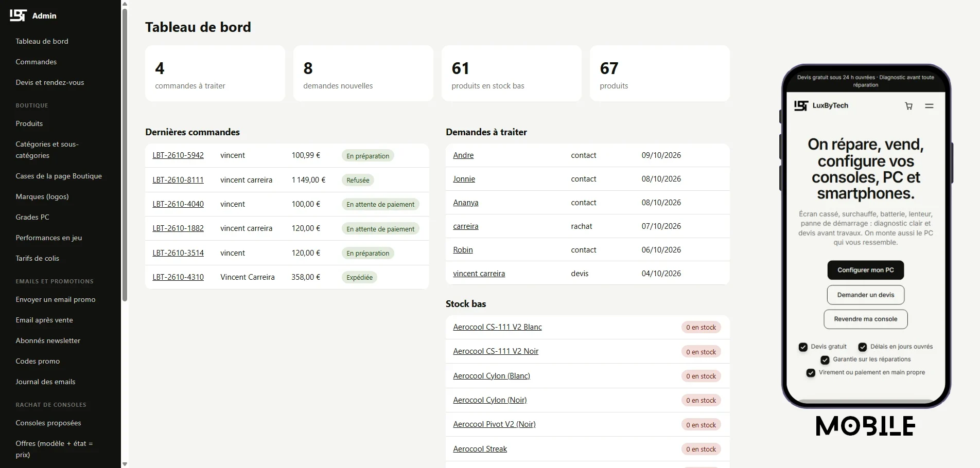The image size is (980, 468).
Task: Open order LBT-2610-4310
Action: [178, 277]
